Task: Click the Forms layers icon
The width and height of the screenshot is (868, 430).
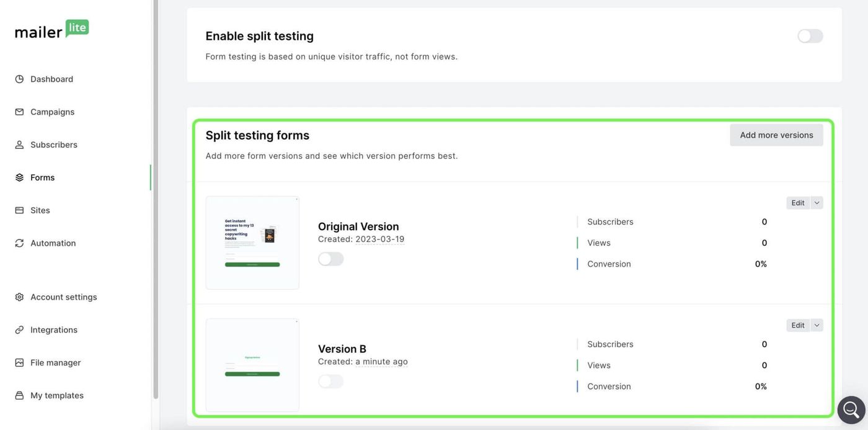Action: 19,177
